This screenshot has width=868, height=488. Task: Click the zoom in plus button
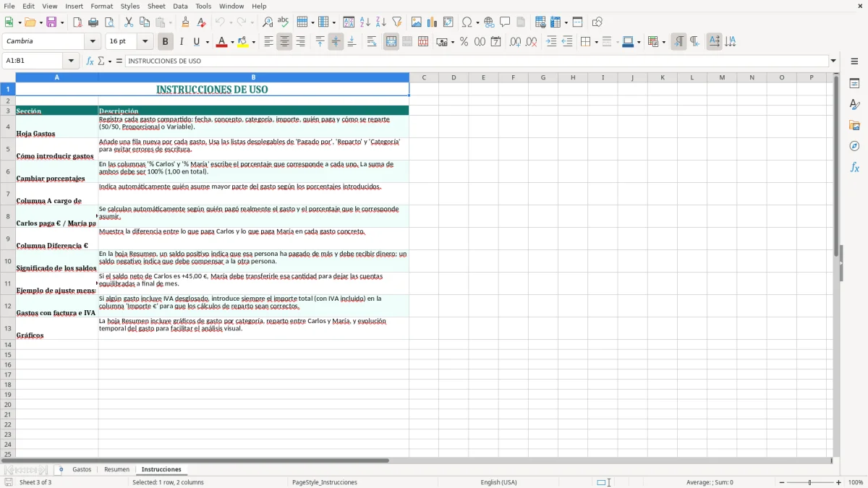tap(839, 482)
